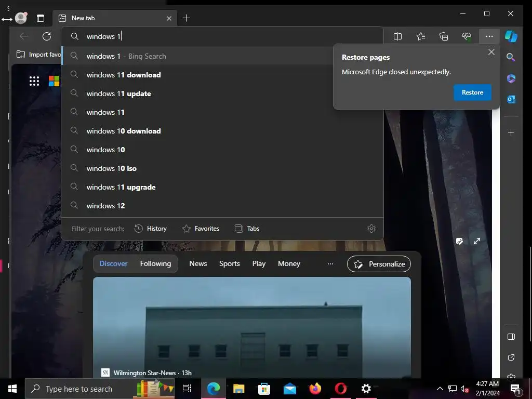Open the Play feed tab
Viewport: 532px width, 399px height.
pos(259,263)
